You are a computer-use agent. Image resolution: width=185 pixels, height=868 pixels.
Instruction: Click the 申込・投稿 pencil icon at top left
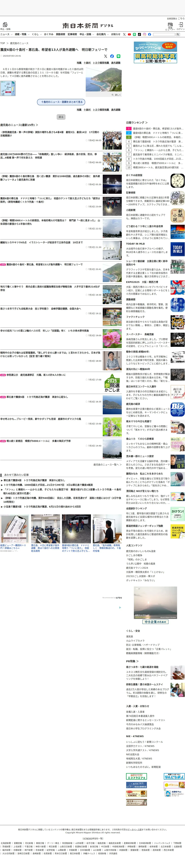[x=5, y=25]
